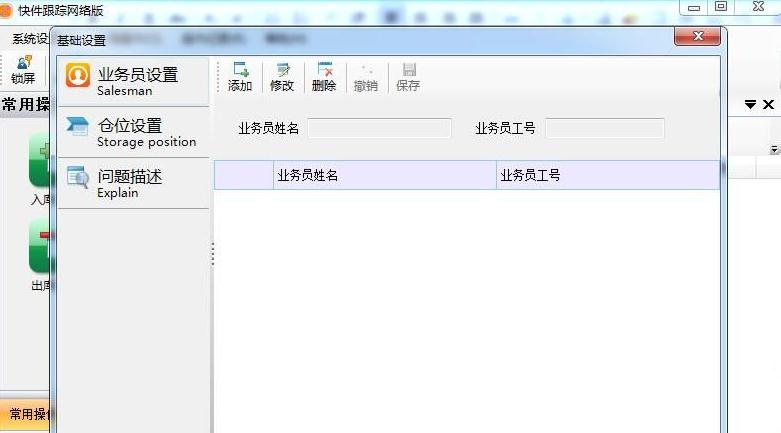Click the blue Storage position icon
The height and width of the screenshot is (433, 781).
click(78, 126)
